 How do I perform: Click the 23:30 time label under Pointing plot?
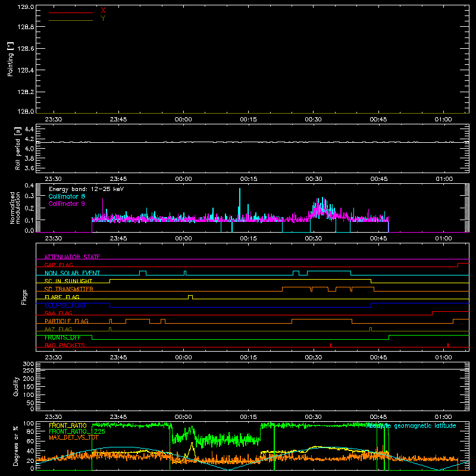[54, 120]
